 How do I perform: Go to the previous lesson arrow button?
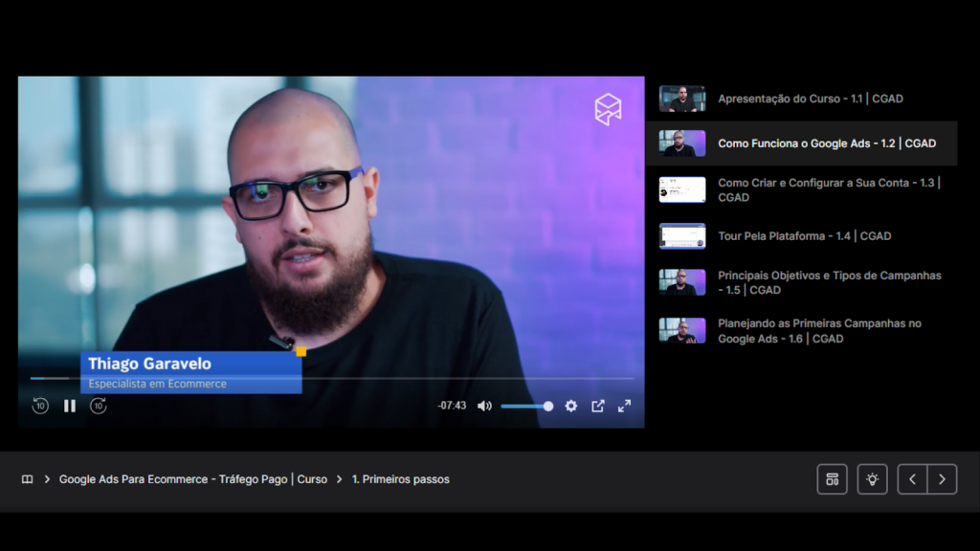(912, 478)
